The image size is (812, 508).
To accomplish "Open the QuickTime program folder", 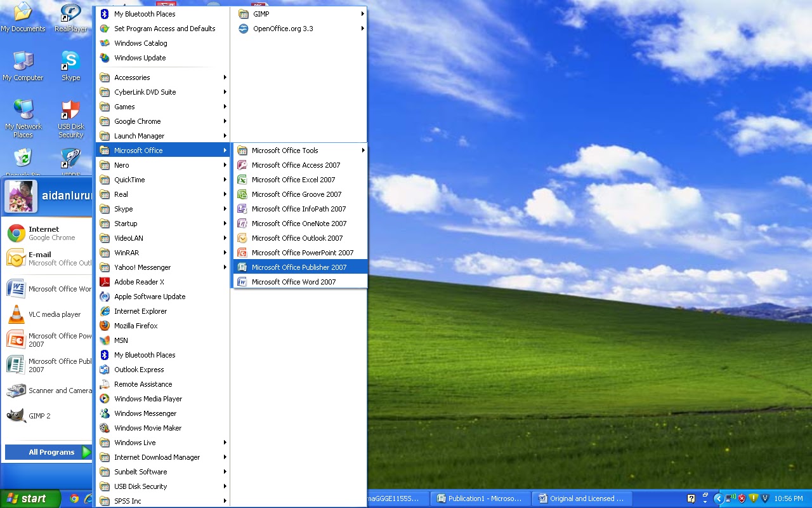I will coord(162,180).
